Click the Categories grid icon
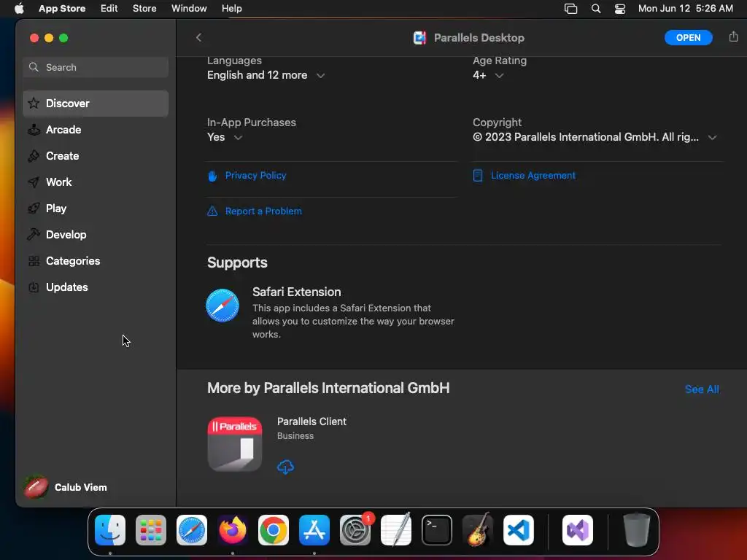Screen dimensions: 747x560 pos(34,261)
